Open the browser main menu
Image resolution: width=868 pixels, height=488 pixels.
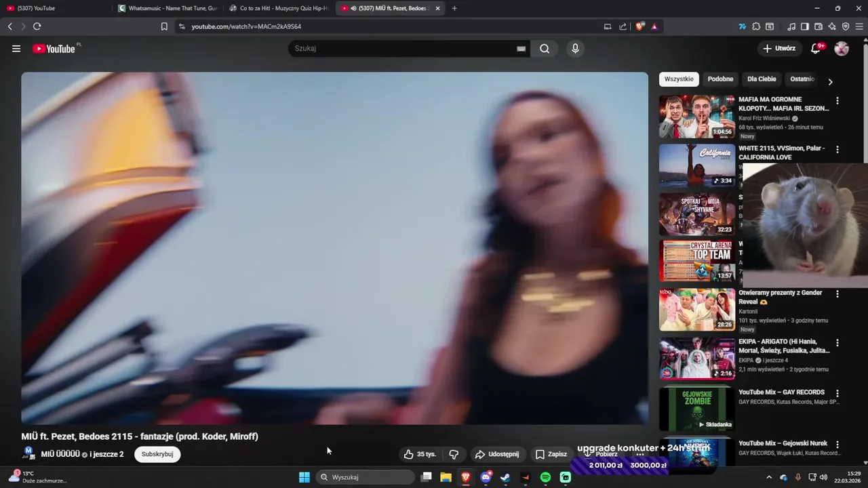859,26
